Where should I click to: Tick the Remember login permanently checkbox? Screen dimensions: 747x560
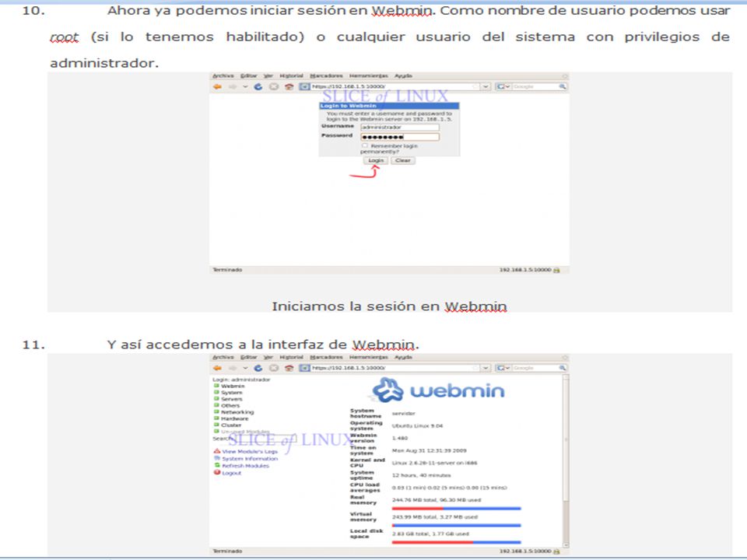(x=365, y=145)
